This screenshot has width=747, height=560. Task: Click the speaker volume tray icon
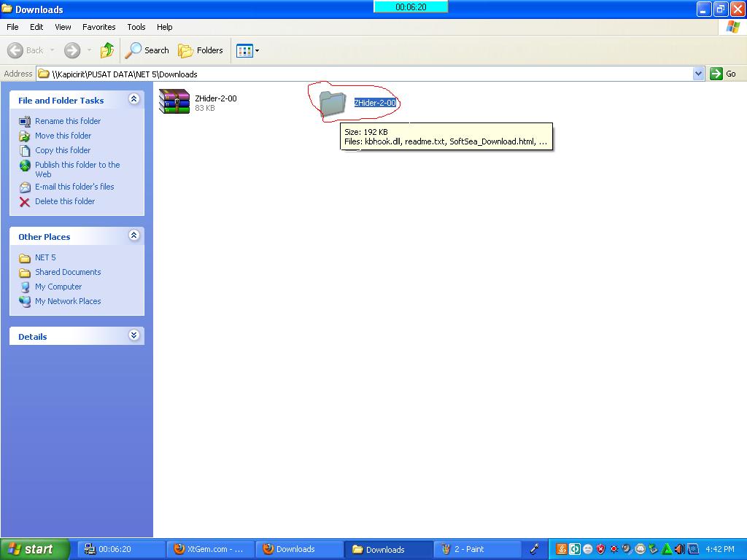[679, 549]
